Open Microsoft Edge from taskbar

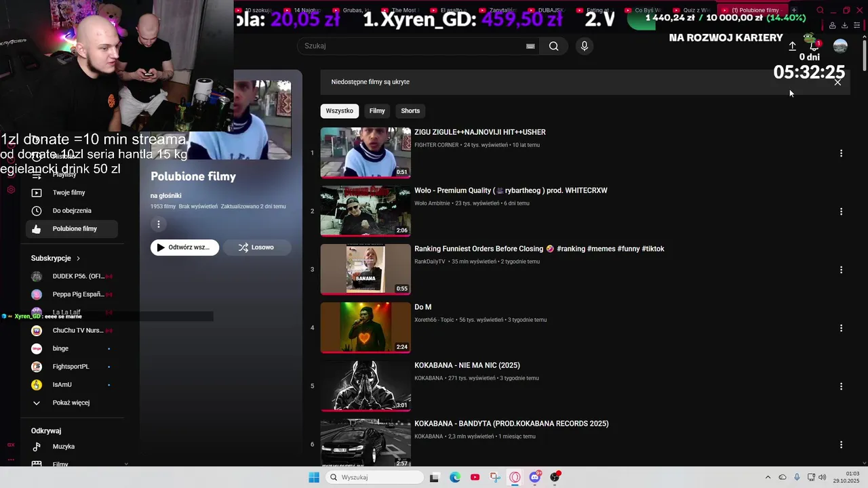(455, 477)
